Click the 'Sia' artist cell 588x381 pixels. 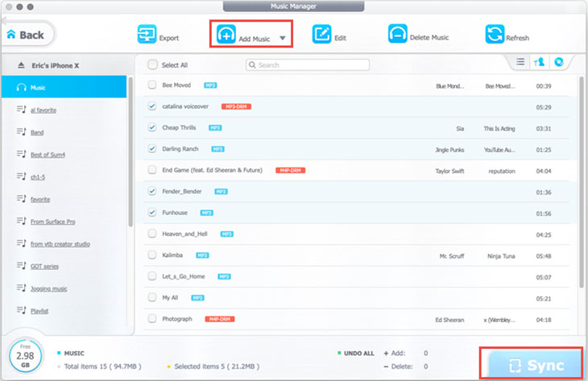click(x=460, y=129)
